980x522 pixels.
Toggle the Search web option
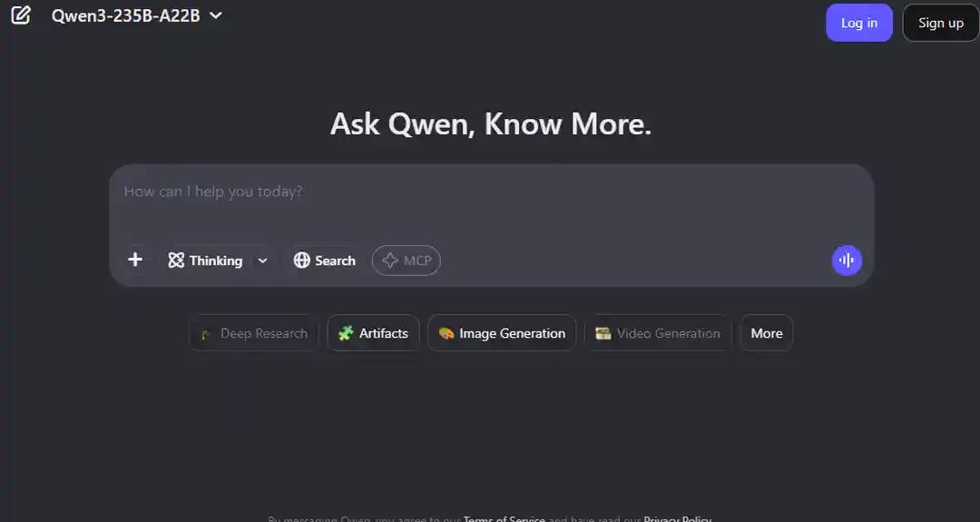324,260
